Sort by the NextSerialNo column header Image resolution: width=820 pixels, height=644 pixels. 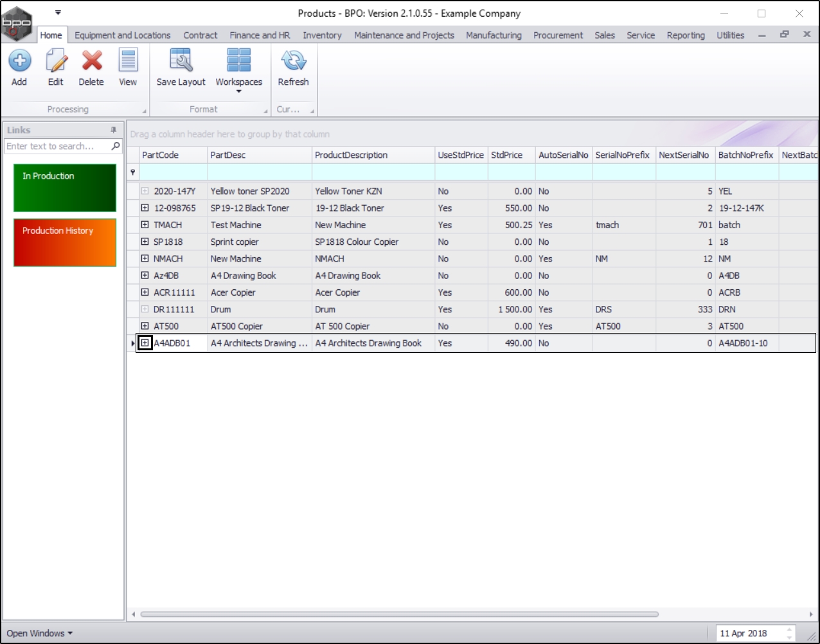click(686, 155)
